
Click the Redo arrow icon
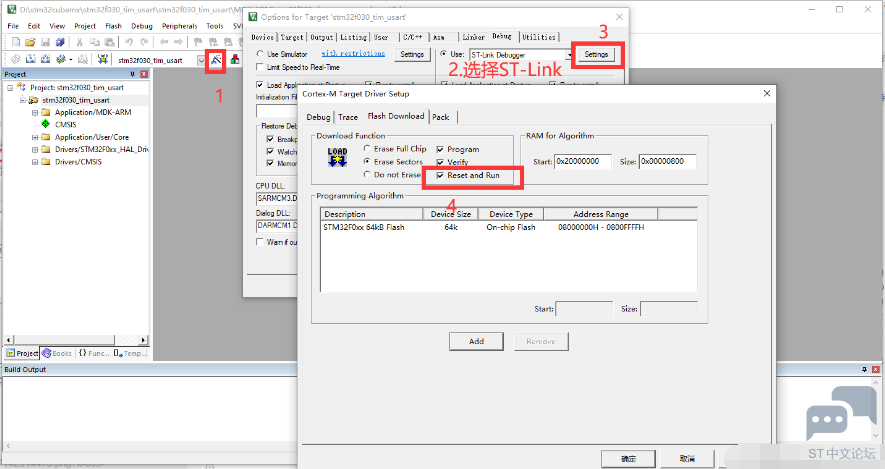point(144,42)
